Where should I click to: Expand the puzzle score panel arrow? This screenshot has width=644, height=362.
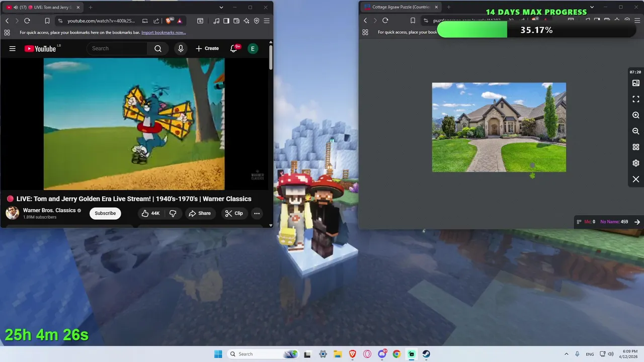coord(637,222)
